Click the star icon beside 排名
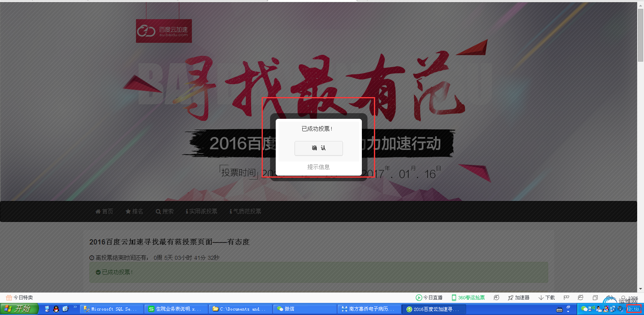The height and width of the screenshot is (315, 644). tap(128, 211)
